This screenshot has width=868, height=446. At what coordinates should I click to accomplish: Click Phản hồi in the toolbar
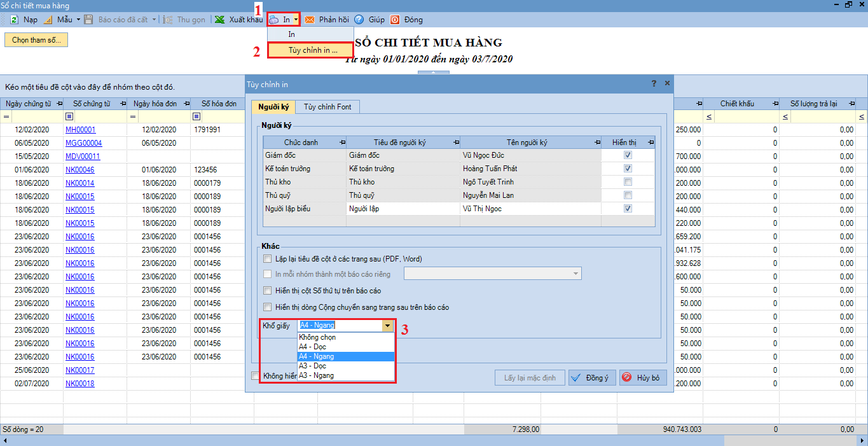click(x=334, y=20)
